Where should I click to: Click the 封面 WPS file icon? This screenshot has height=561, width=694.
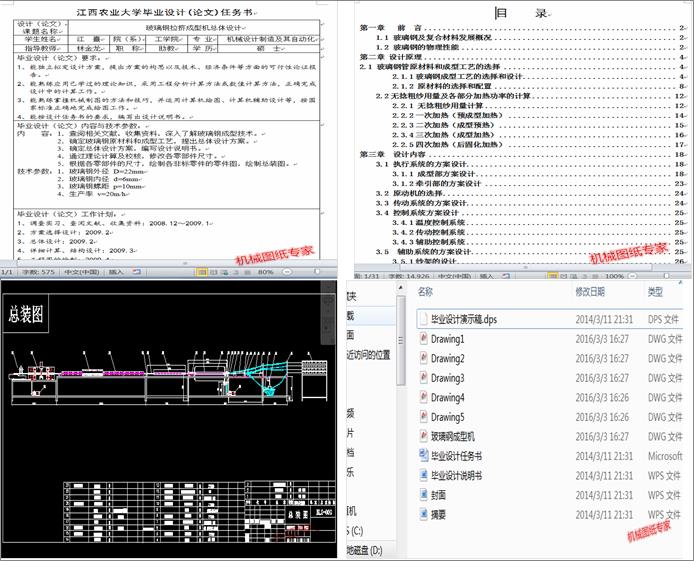click(x=424, y=495)
